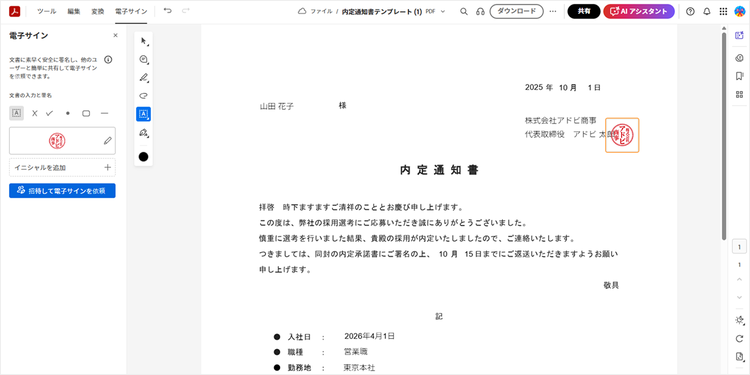This screenshot has height=375, width=750.
Task: Click the 内定通知書 document title text
Action: point(439,170)
